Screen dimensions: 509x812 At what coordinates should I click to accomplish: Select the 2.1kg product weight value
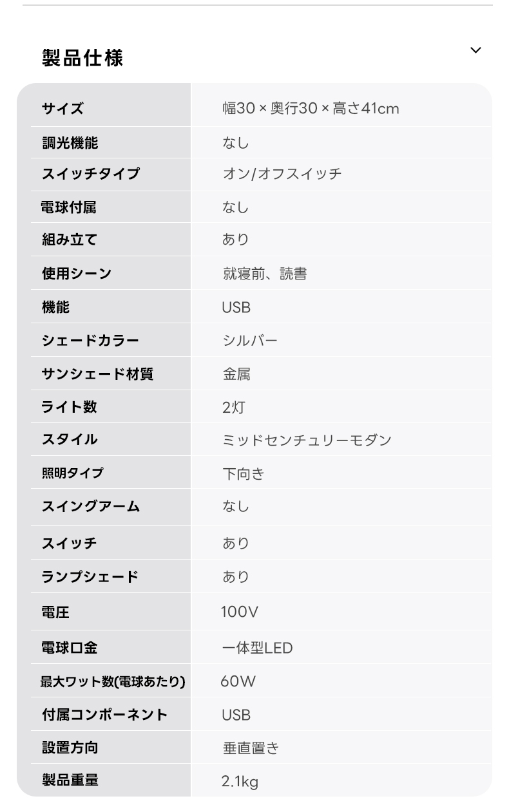(240, 782)
